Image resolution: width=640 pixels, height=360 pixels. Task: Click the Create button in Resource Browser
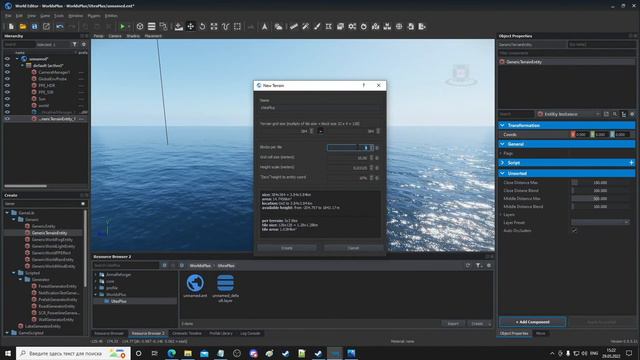(477, 323)
